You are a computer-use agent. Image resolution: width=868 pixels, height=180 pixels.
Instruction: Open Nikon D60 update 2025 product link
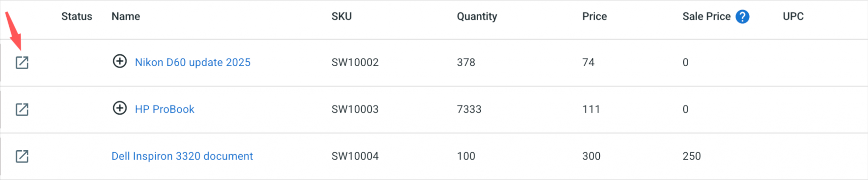point(192,62)
